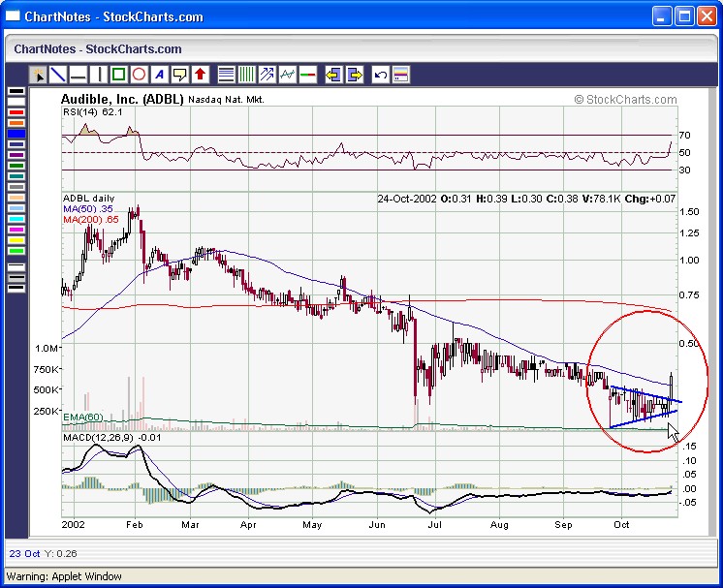Click the window title bar icon
The image size is (723, 588).
coord(13,16)
